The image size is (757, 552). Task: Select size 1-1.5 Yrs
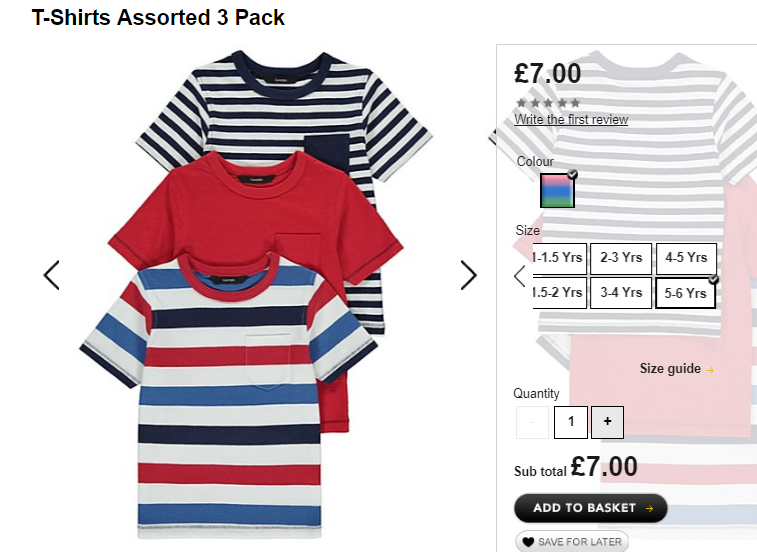pyautogui.click(x=559, y=258)
